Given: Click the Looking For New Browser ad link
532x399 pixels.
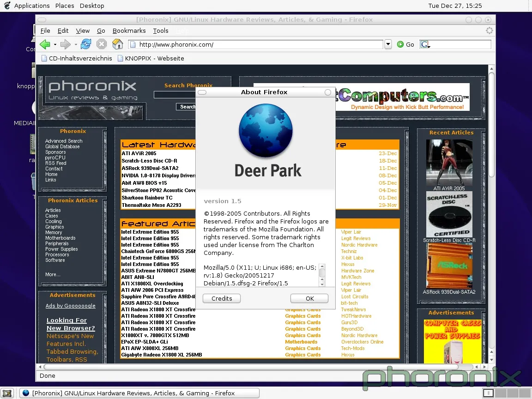Looking at the screenshot, I should click(71, 324).
